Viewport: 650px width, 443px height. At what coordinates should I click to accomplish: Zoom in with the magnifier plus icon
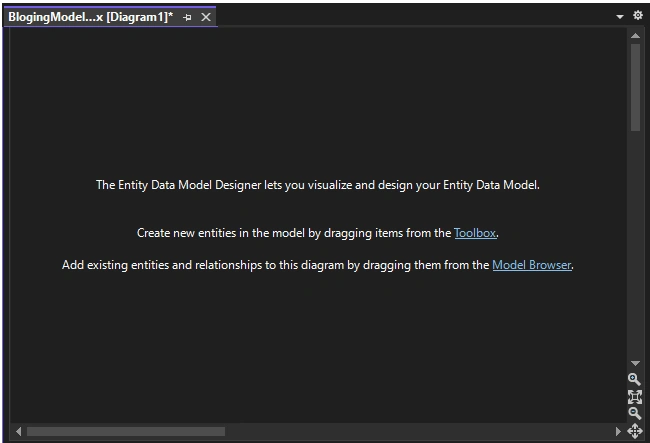(634, 379)
